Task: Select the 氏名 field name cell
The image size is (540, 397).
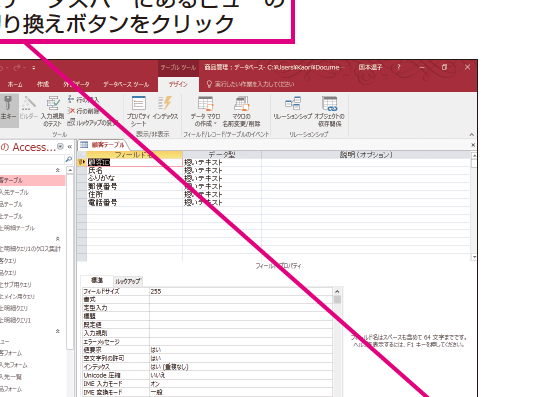Action: (x=134, y=170)
